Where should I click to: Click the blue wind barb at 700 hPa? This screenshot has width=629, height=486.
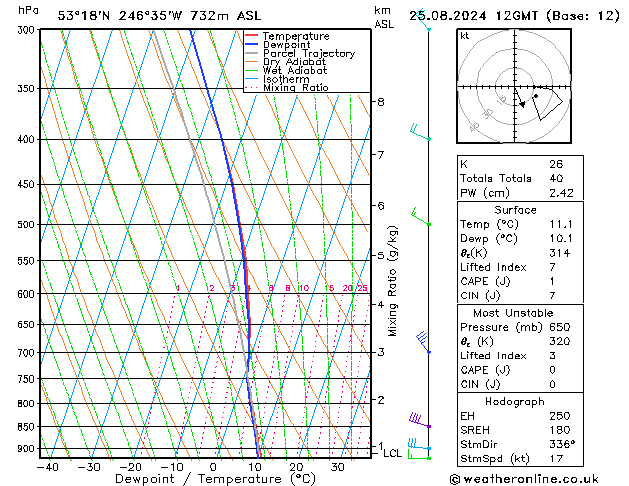[423, 342]
